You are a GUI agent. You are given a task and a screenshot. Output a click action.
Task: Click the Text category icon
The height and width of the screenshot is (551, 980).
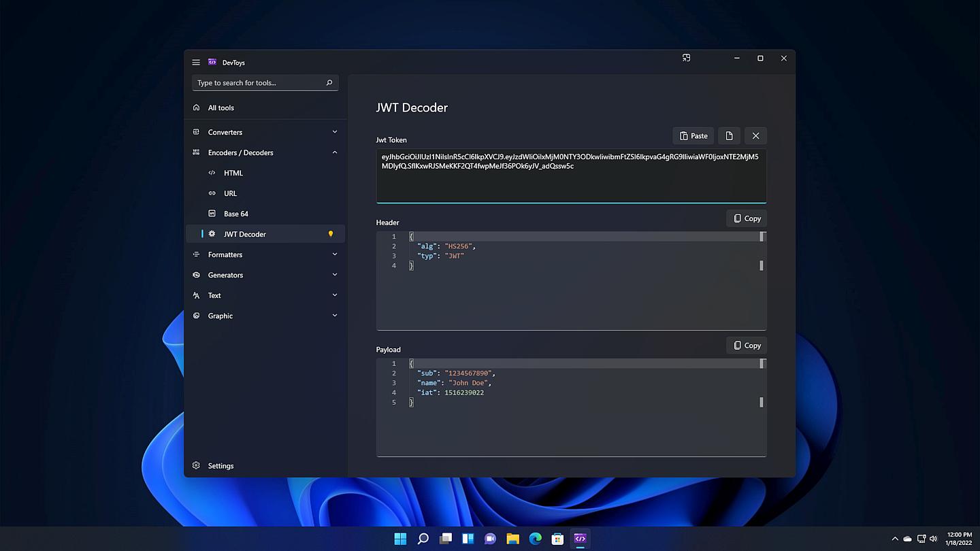pyautogui.click(x=196, y=295)
